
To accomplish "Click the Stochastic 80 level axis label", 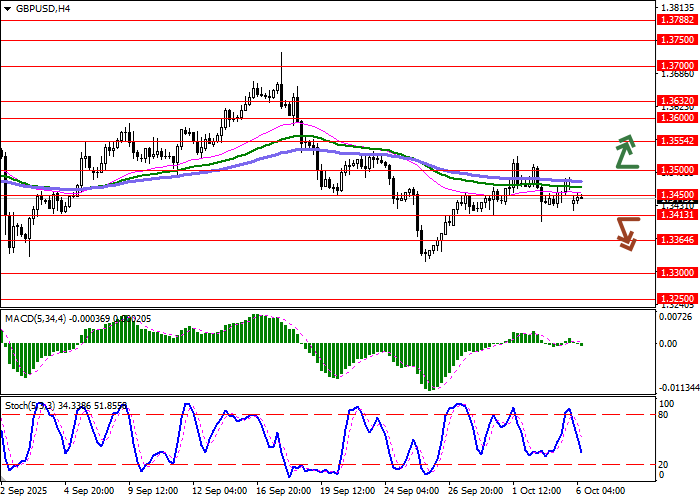I will pyautogui.click(x=663, y=414).
